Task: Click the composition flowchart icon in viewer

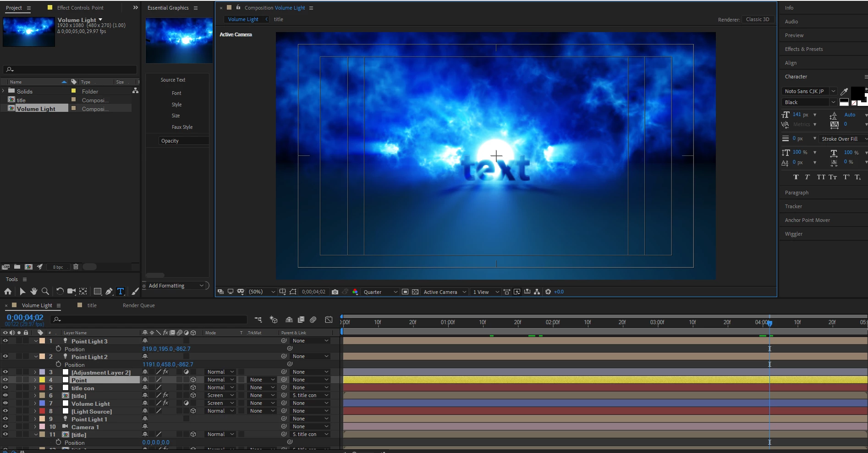Action: click(x=537, y=292)
